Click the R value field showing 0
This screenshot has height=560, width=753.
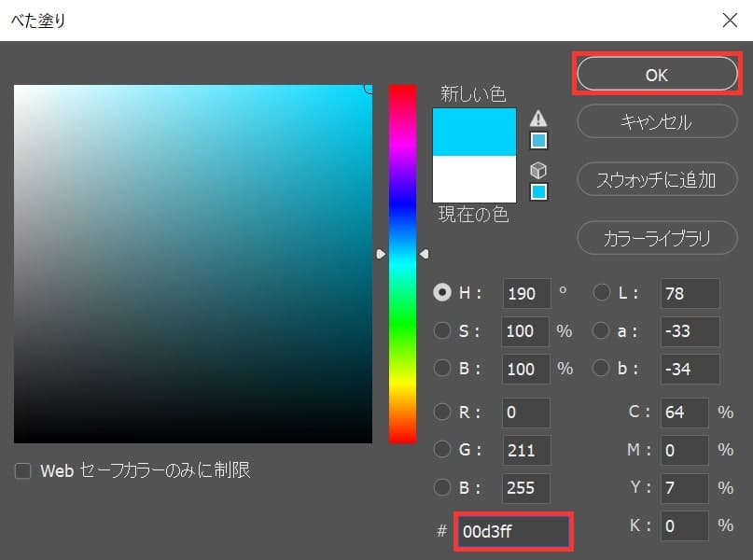pyautogui.click(x=526, y=413)
